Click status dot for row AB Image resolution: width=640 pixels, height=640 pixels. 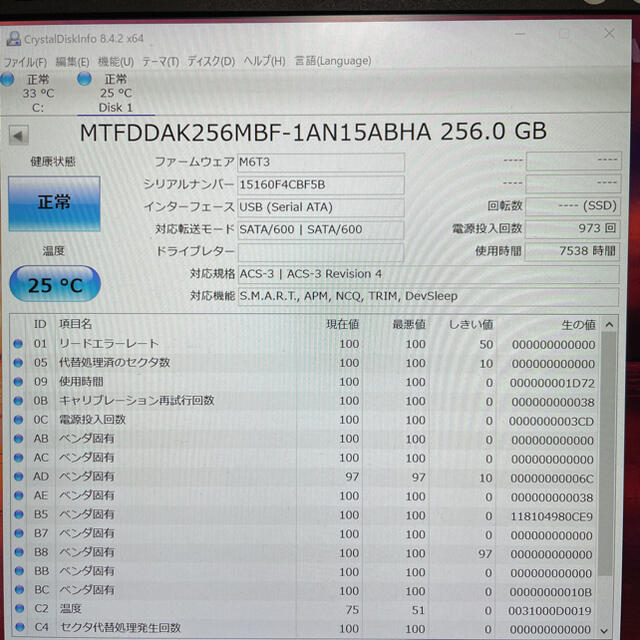(x=18, y=438)
